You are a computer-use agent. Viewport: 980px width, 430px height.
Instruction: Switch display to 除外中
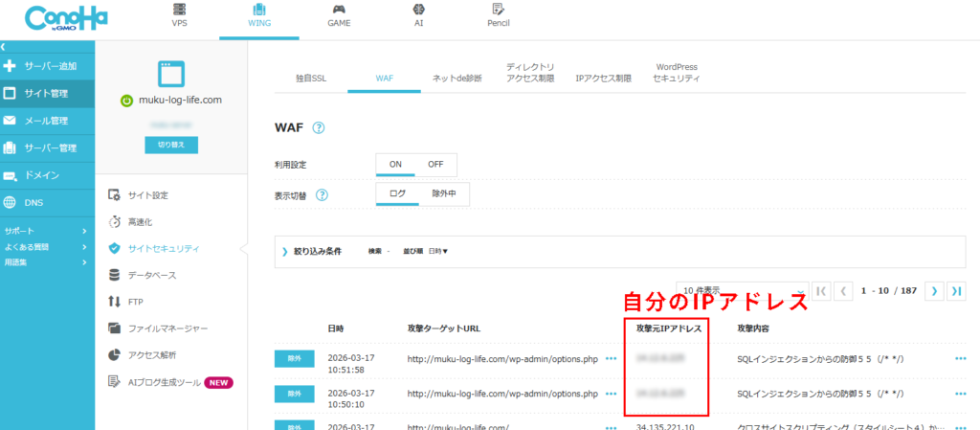pyautogui.click(x=443, y=193)
